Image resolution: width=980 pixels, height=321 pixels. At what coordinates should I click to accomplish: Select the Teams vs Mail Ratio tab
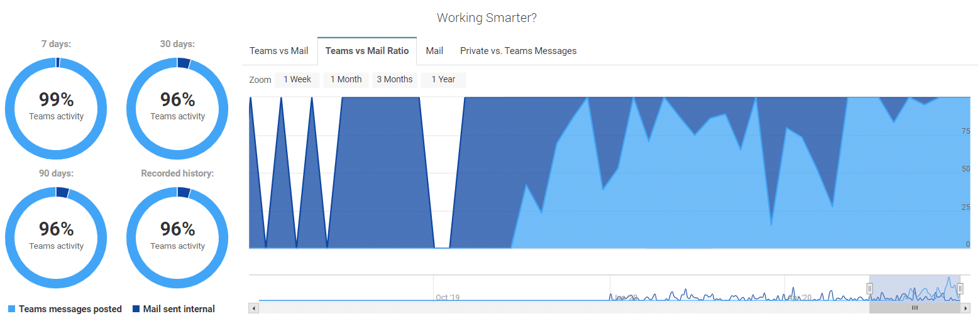click(x=367, y=51)
